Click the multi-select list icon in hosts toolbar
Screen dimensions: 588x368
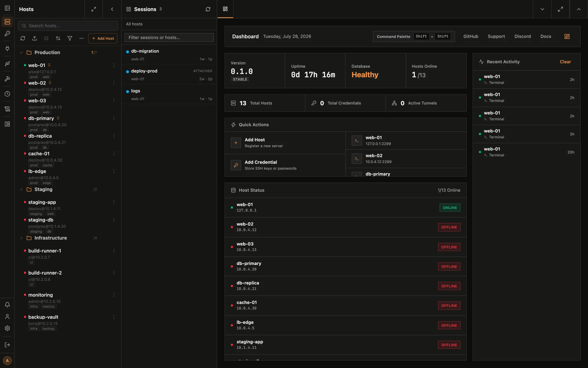46,38
